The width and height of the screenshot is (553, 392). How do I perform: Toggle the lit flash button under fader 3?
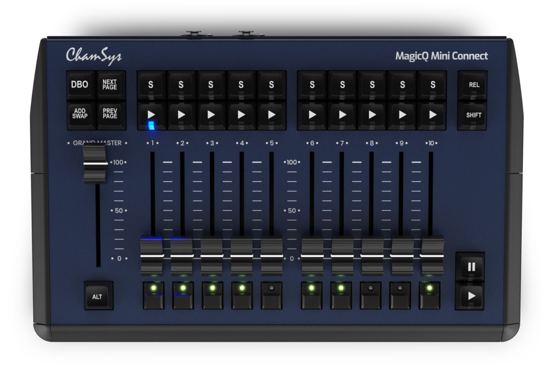pyautogui.click(x=213, y=296)
